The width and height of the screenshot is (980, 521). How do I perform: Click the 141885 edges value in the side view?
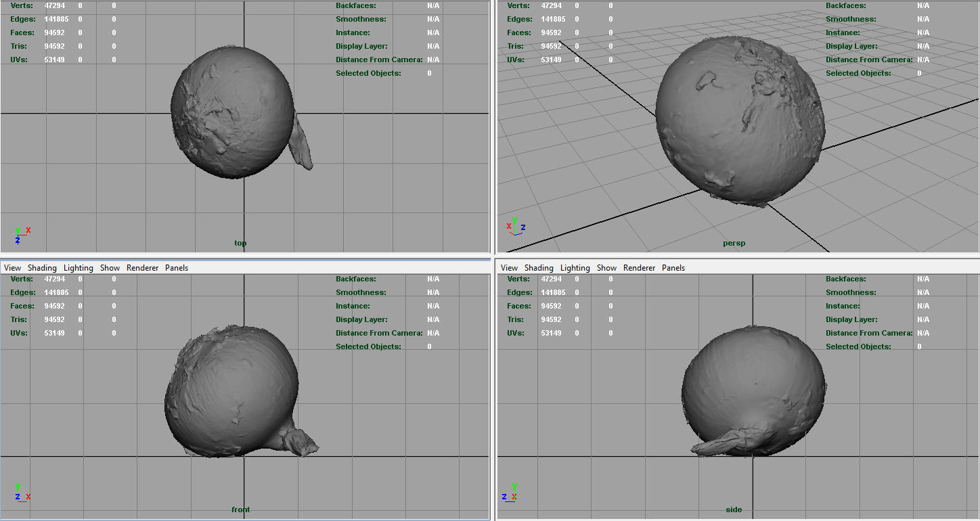(x=553, y=292)
